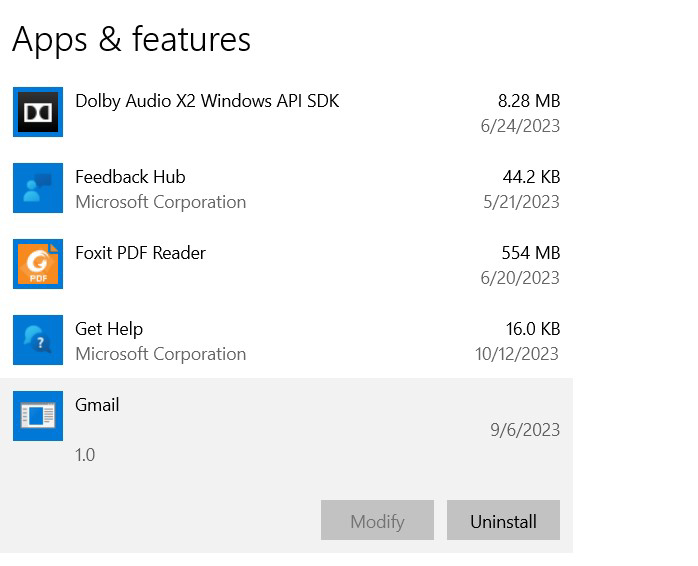Click the Dolby Audio 8.28 MB size
Viewport: 698px width, 566px height.
pyautogui.click(x=528, y=101)
